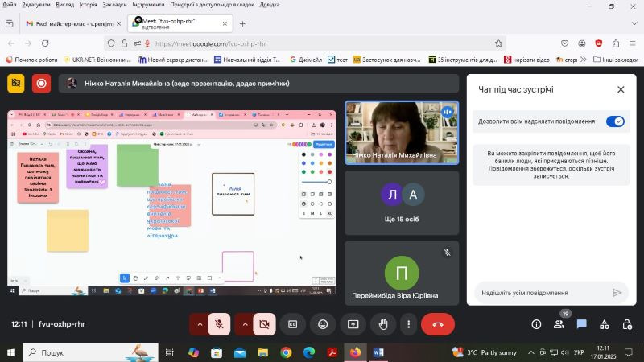
Task: Open Word from the taskbar
Action: click(x=378, y=352)
